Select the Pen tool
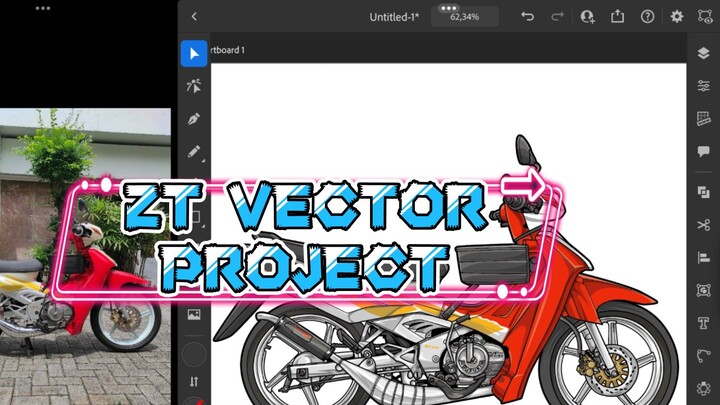 (x=194, y=119)
